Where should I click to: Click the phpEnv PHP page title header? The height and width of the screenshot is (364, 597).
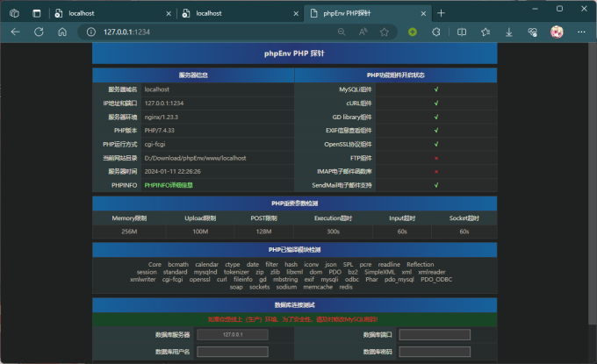pos(294,54)
